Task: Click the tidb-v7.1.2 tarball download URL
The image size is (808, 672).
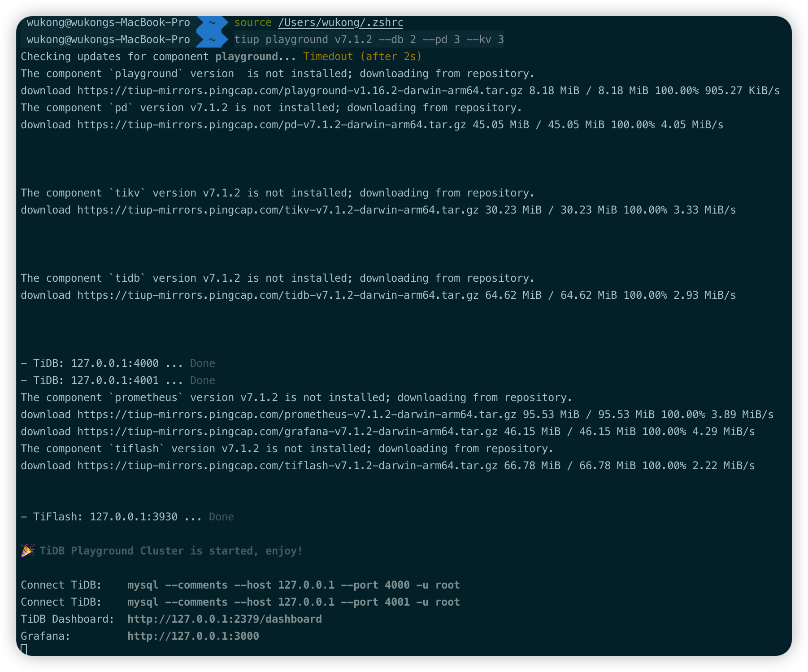Action: [x=278, y=295]
